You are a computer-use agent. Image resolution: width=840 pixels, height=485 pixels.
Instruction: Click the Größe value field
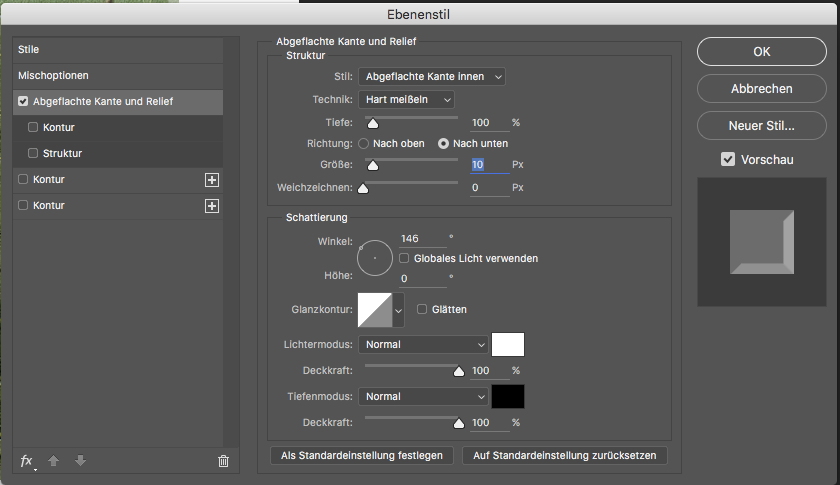(x=490, y=165)
